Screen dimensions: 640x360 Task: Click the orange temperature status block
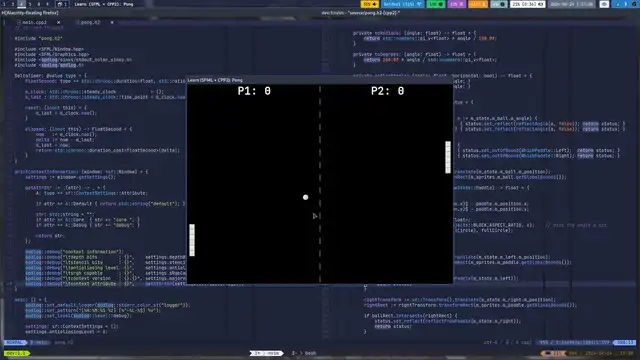pyautogui.click(x=478, y=4)
